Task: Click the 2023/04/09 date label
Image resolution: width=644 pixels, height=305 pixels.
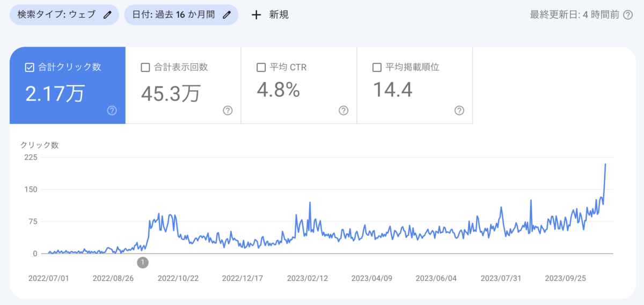Action: 372,279
